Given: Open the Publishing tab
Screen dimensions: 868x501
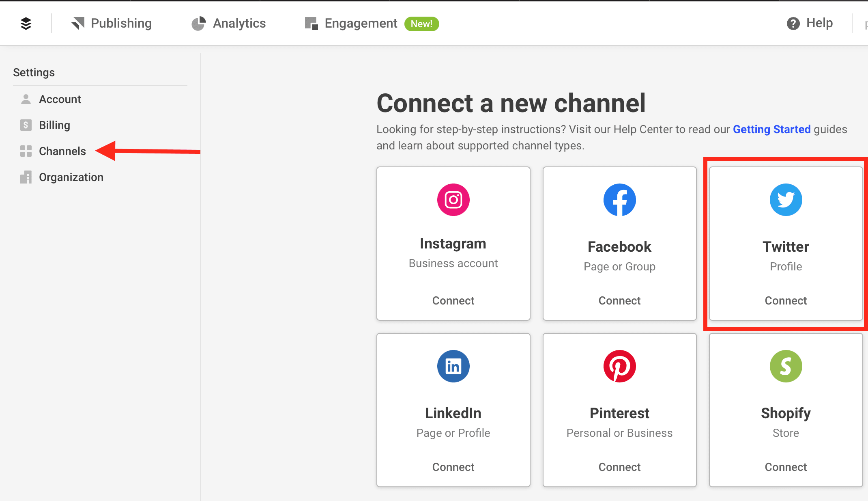Looking at the screenshot, I should pos(112,24).
